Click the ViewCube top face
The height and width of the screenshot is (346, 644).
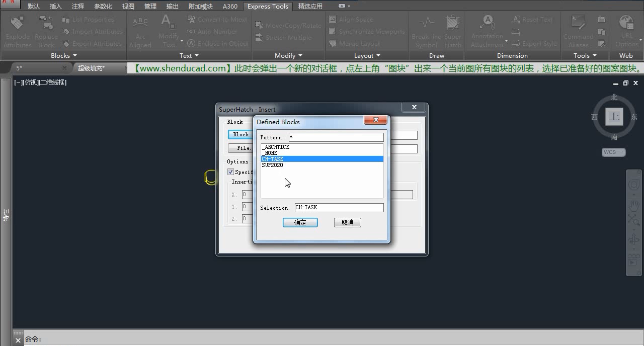coord(614,116)
